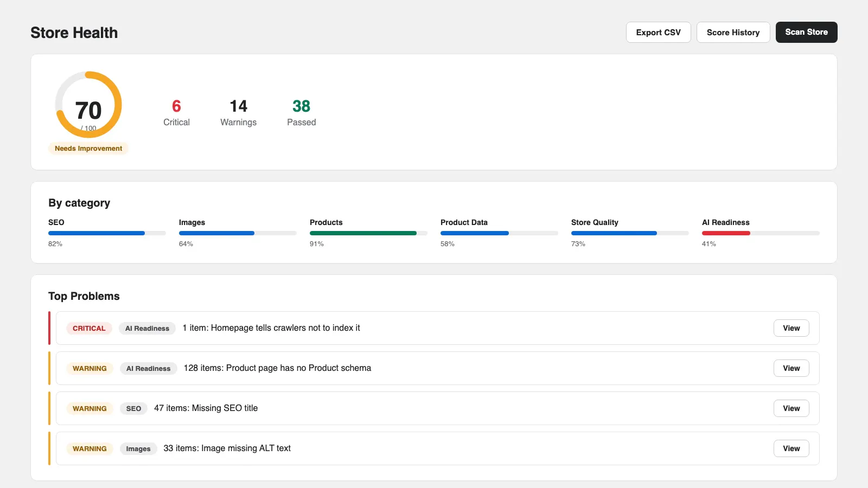Click text '1 item: Homepage tells crawlers not to index it'
The height and width of the screenshot is (488, 868).
pyautogui.click(x=271, y=328)
